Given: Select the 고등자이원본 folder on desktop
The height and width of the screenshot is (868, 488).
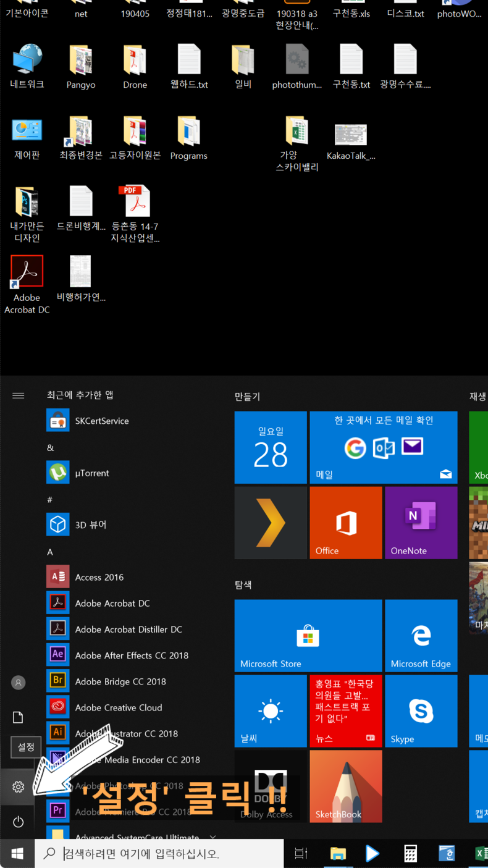Looking at the screenshot, I should pos(135,138).
